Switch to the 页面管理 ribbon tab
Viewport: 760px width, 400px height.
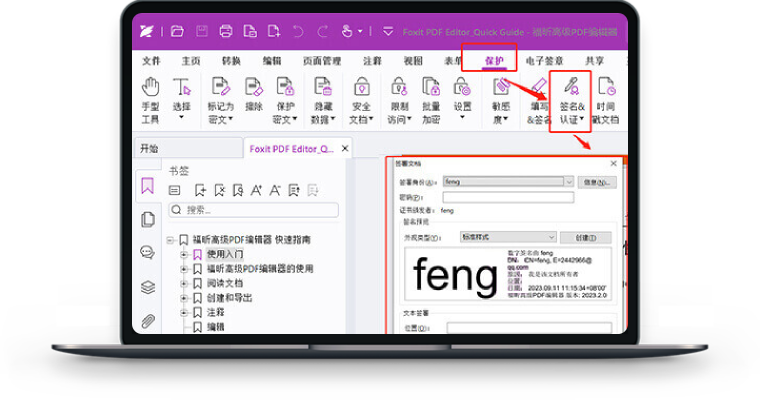coord(321,61)
